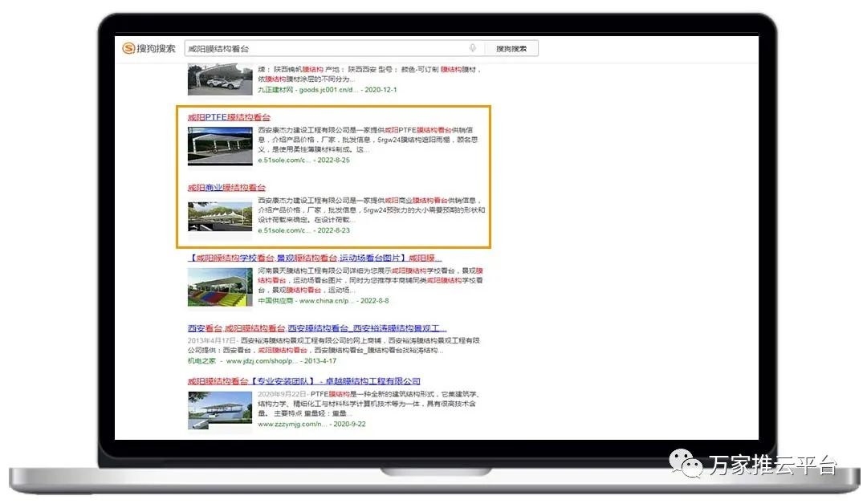Click the 卓越膜结构 result thumbnail image
Image resolution: width=867 pixels, height=504 pixels.
tap(220, 409)
